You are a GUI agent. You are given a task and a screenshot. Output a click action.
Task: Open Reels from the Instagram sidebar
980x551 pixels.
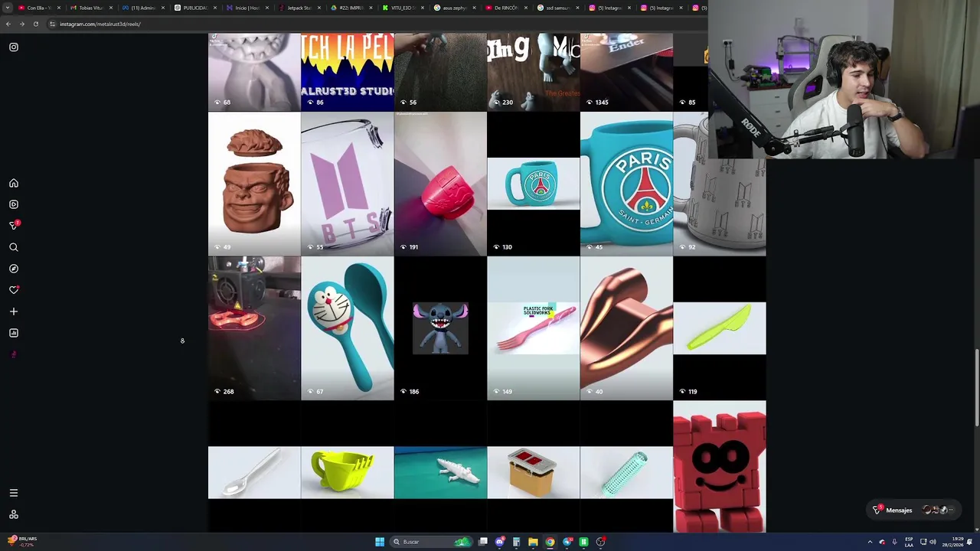tap(14, 204)
